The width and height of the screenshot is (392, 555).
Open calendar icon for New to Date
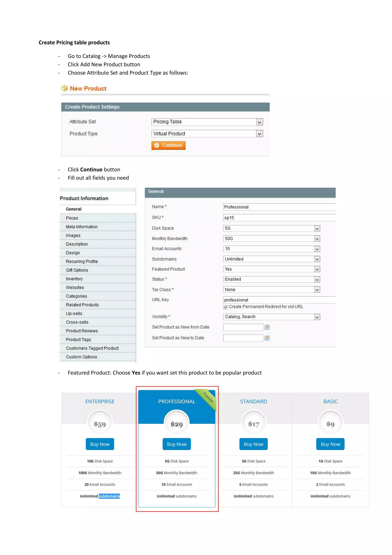pos(267,338)
